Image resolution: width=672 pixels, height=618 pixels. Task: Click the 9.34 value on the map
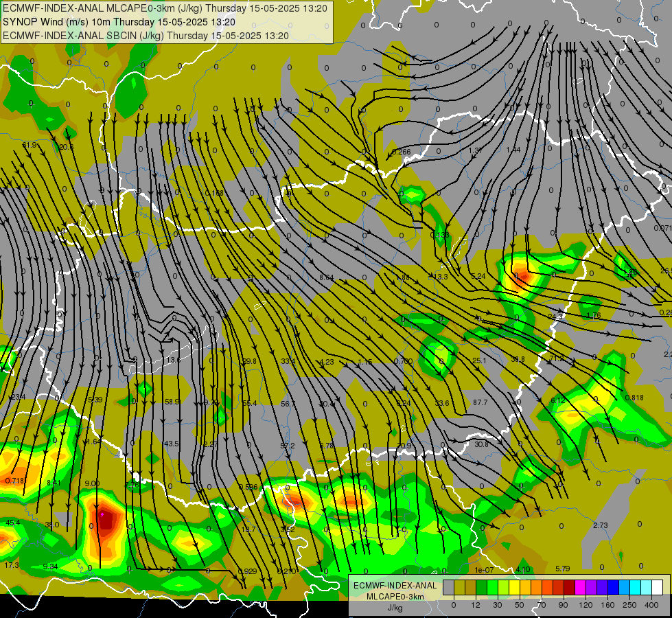(51, 566)
